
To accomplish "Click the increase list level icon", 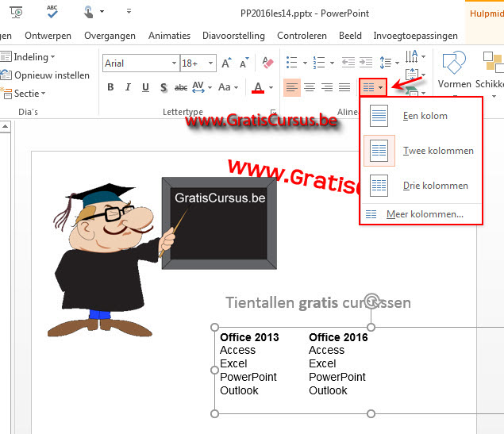I will (366, 63).
